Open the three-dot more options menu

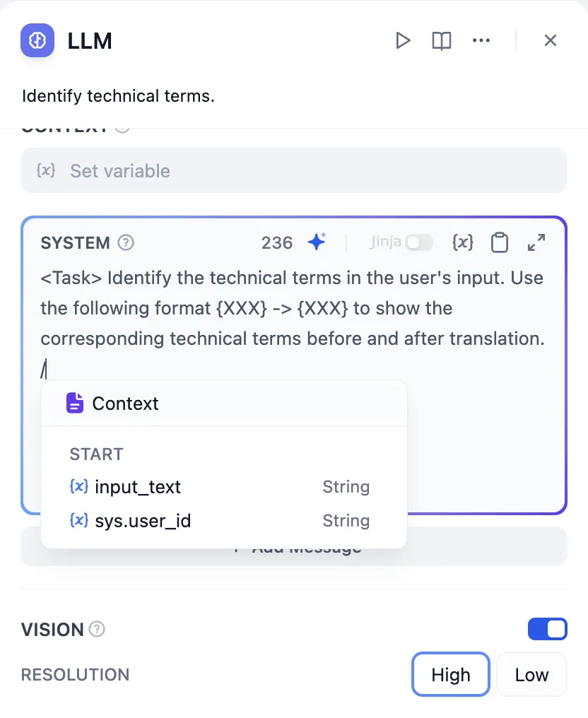(481, 41)
